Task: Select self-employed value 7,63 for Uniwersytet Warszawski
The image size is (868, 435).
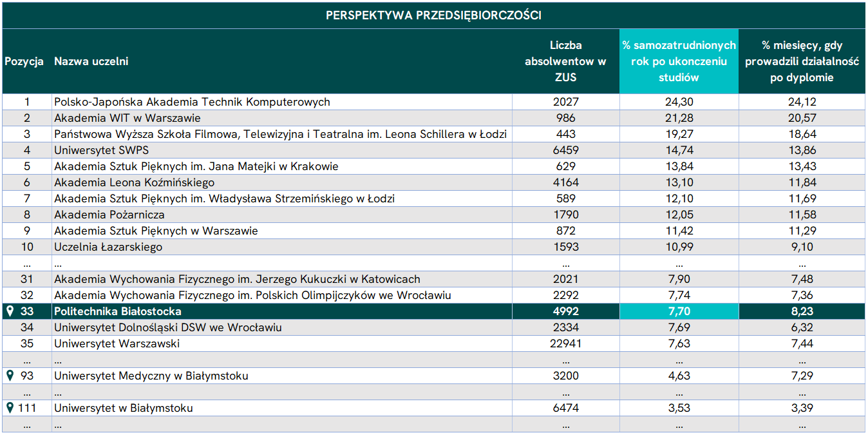Action: (679, 343)
